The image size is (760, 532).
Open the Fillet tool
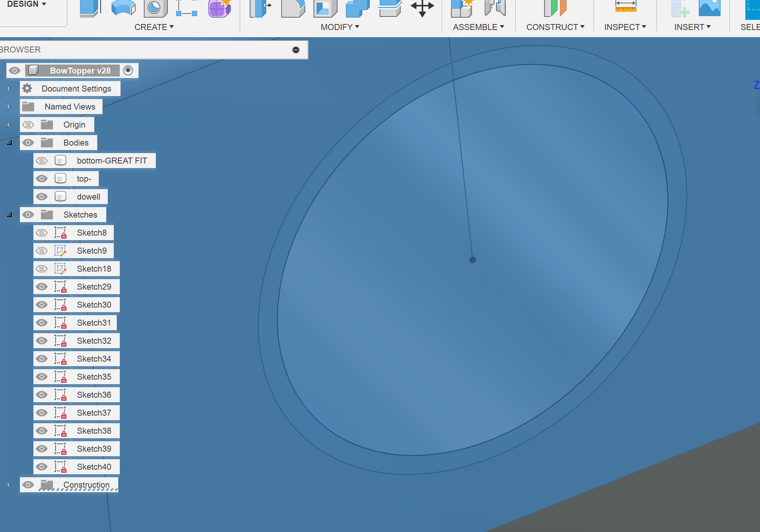[293, 8]
